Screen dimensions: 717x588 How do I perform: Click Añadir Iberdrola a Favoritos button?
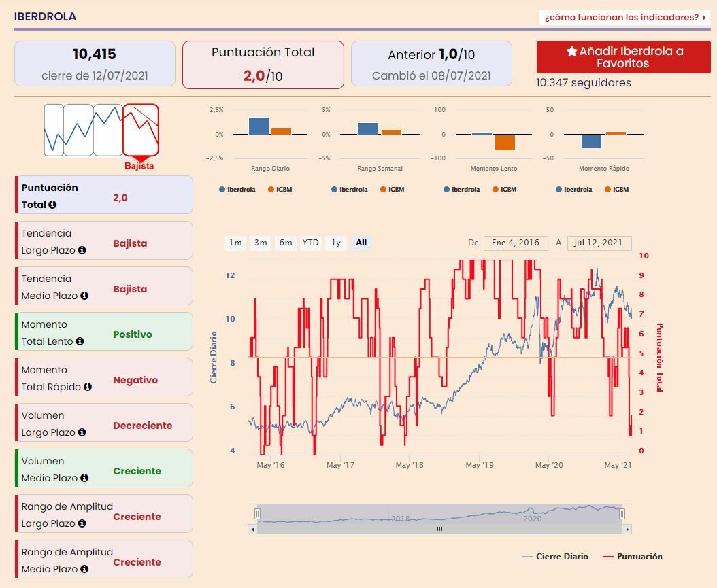click(x=623, y=57)
